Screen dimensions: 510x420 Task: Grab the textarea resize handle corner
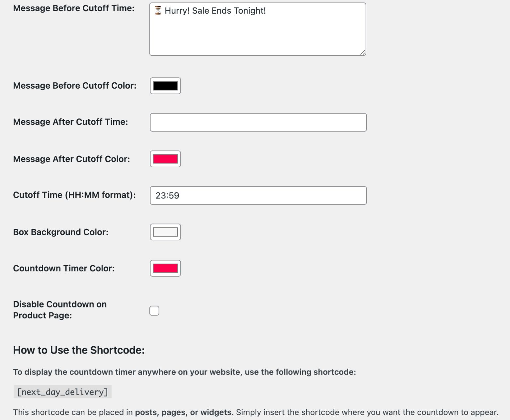363,52
